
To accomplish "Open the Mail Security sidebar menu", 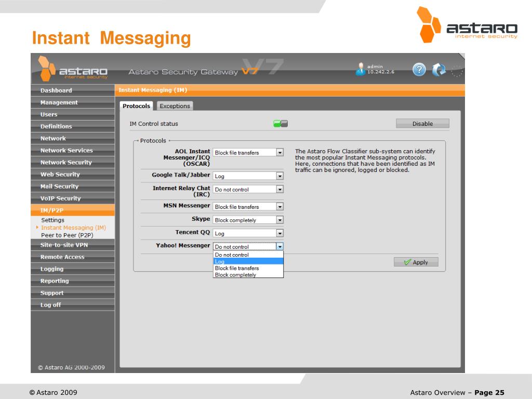I will point(73,187).
